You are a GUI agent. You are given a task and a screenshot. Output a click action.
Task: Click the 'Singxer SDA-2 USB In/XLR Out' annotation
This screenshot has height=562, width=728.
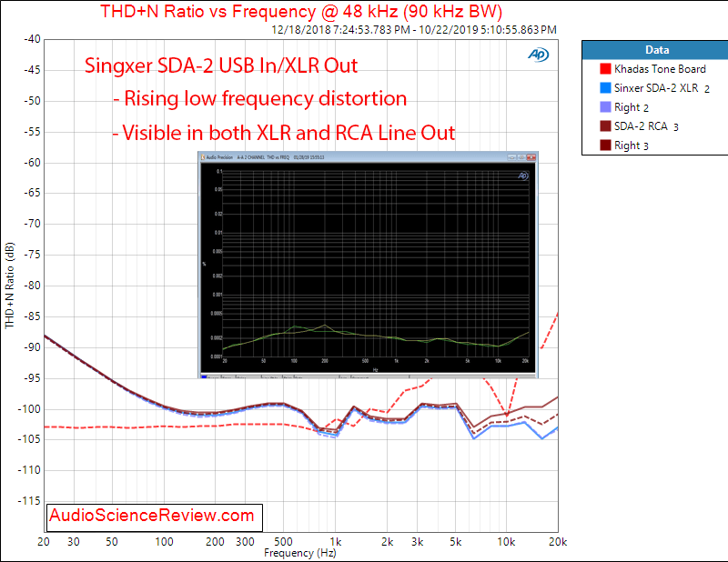pos(221,65)
